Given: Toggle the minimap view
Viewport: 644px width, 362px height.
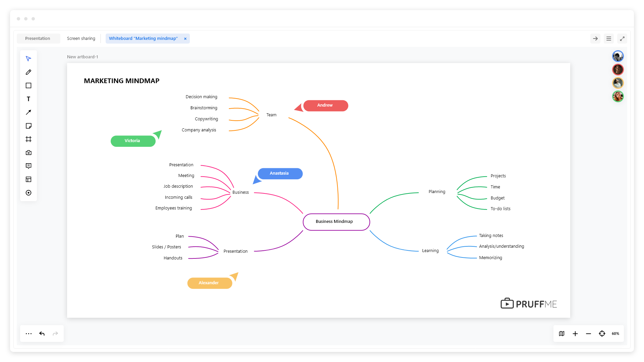Looking at the screenshot, I should click(x=562, y=334).
